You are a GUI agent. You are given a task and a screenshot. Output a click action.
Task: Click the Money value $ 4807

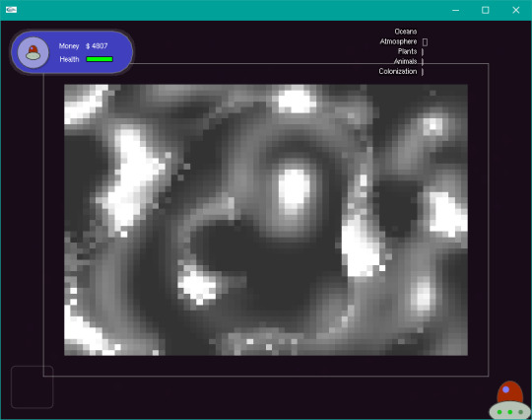(x=97, y=45)
